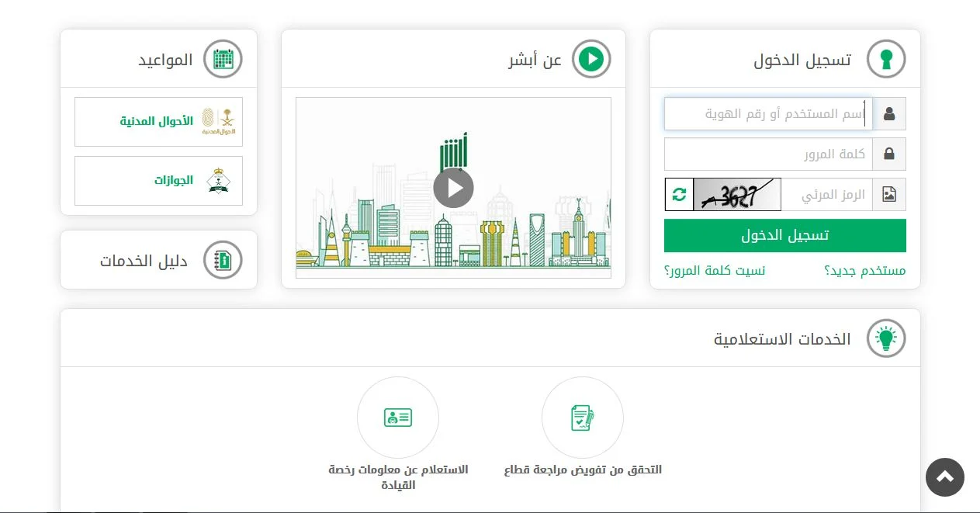Image resolution: width=980 pixels, height=513 pixels.
Task: Focus the username or ID number field
Action: pyautogui.click(x=768, y=114)
